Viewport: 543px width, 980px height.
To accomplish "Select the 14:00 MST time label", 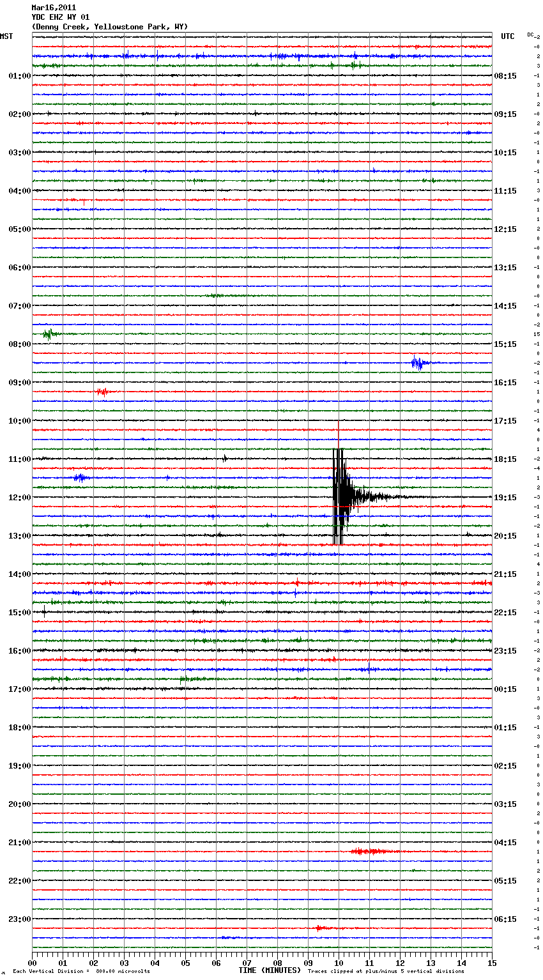I will (x=20, y=574).
